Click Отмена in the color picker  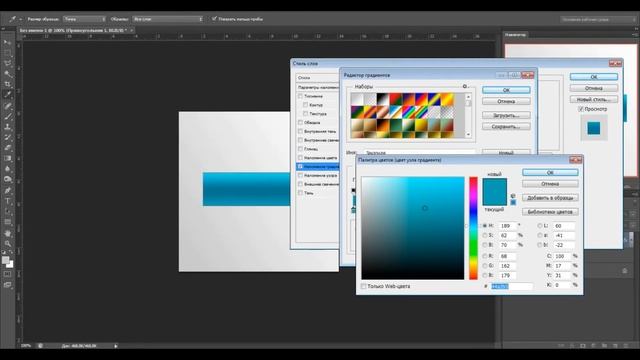(550, 184)
